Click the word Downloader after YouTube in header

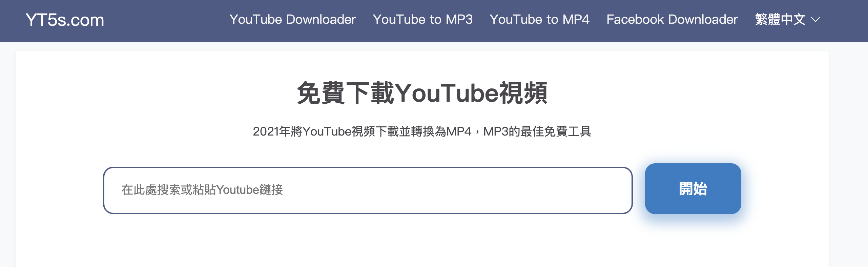[x=321, y=19]
